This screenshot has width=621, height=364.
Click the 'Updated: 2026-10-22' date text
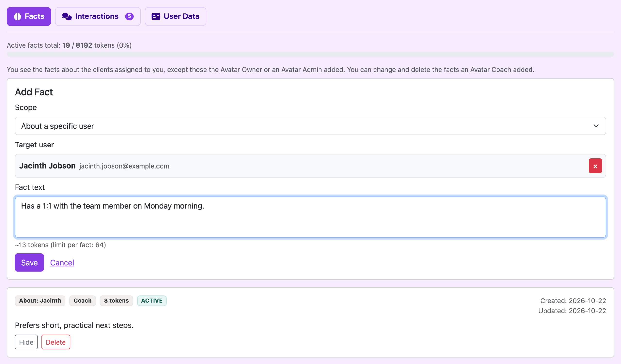click(572, 311)
